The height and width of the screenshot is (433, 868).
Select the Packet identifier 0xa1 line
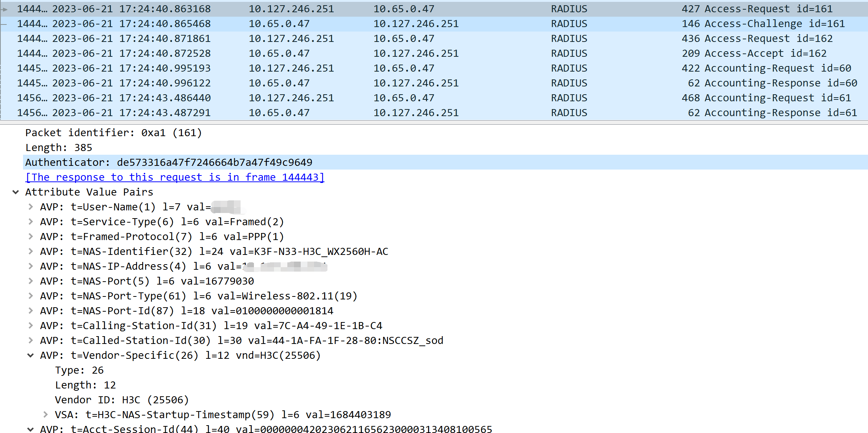[113, 133]
